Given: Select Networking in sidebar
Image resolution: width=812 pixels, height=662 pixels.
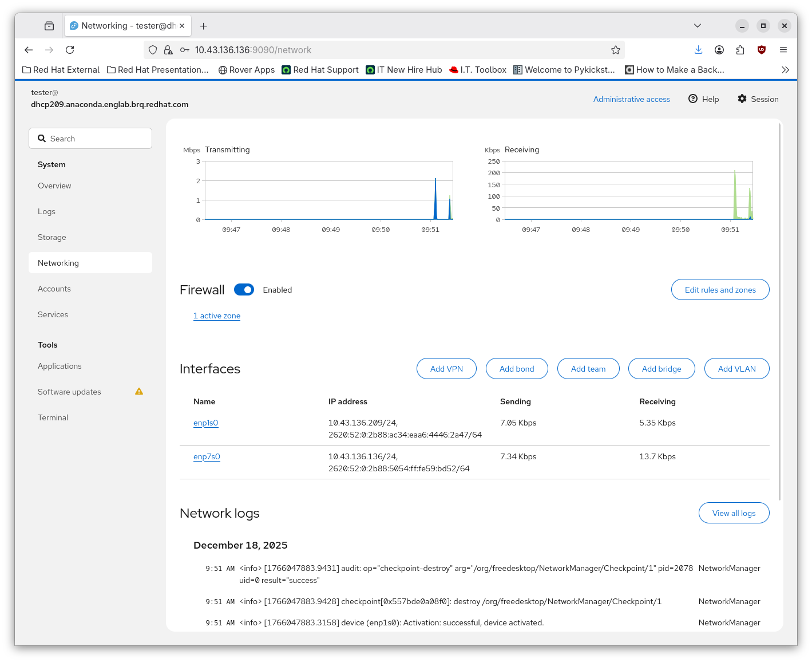Looking at the screenshot, I should [90, 263].
